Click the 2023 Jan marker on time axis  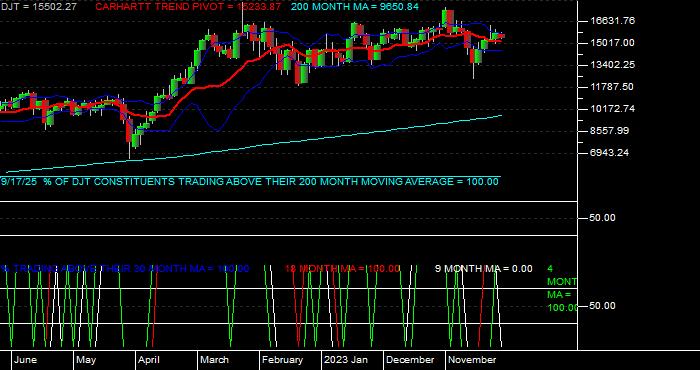click(x=346, y=360)
